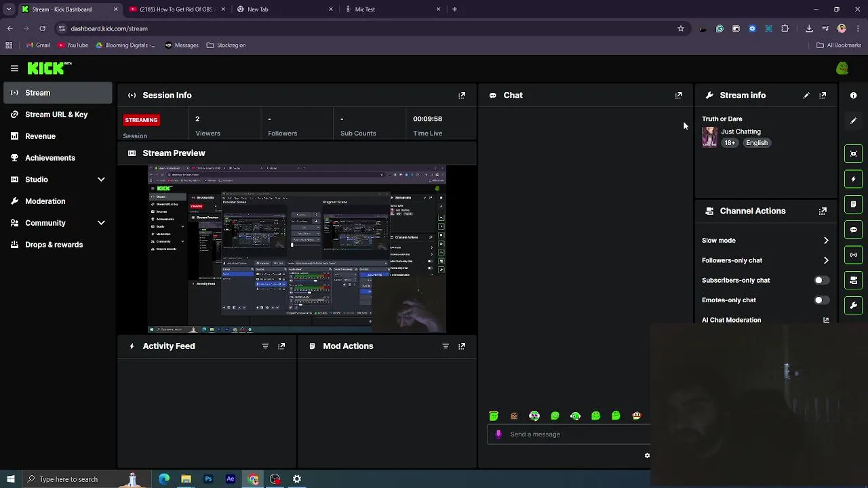The width and height of the screenshot is (868, 488).
Task: Click the Just Chatting category name
Action: point(741,131)
